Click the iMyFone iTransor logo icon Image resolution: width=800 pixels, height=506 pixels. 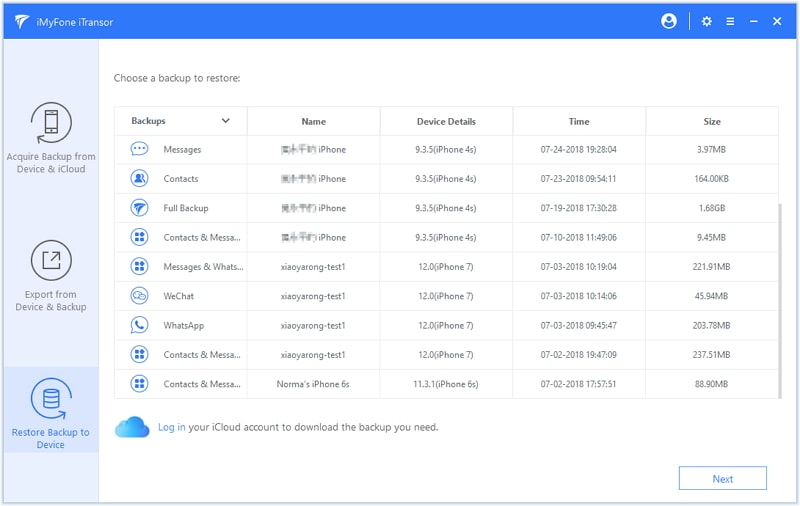click(21, 21)
